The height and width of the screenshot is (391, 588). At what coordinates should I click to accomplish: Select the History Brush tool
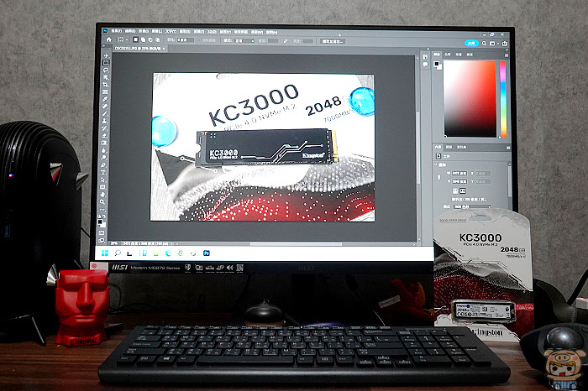coord(105,128)
